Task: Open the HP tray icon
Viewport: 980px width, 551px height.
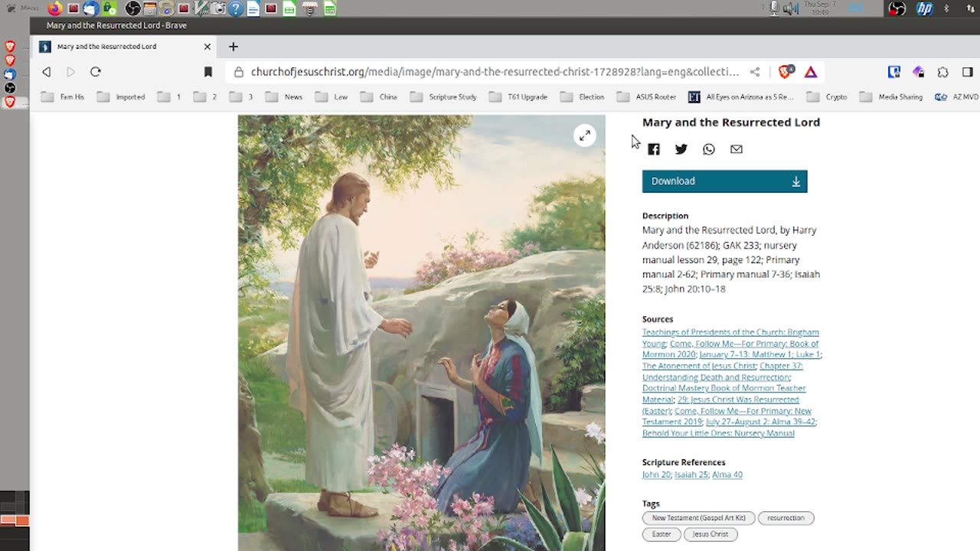Action: (924, 8)
